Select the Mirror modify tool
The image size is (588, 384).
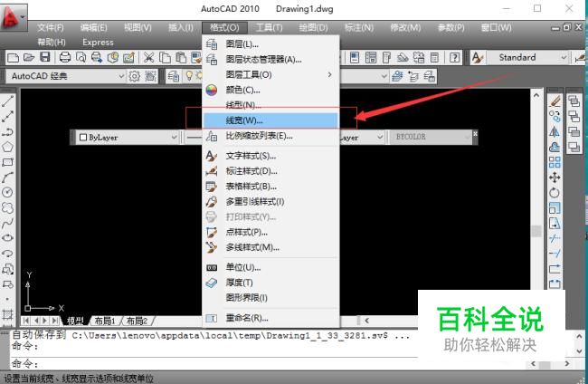tap(555, 131)
